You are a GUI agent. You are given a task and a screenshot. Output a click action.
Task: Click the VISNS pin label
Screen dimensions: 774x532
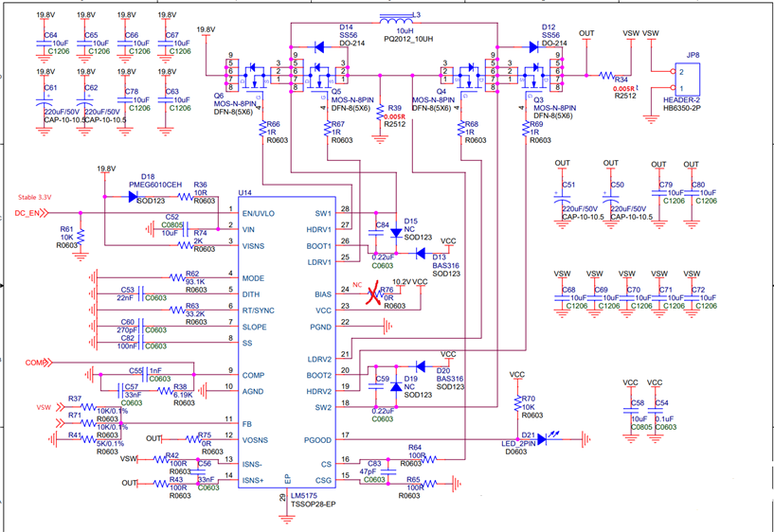(x=254, y=246)
